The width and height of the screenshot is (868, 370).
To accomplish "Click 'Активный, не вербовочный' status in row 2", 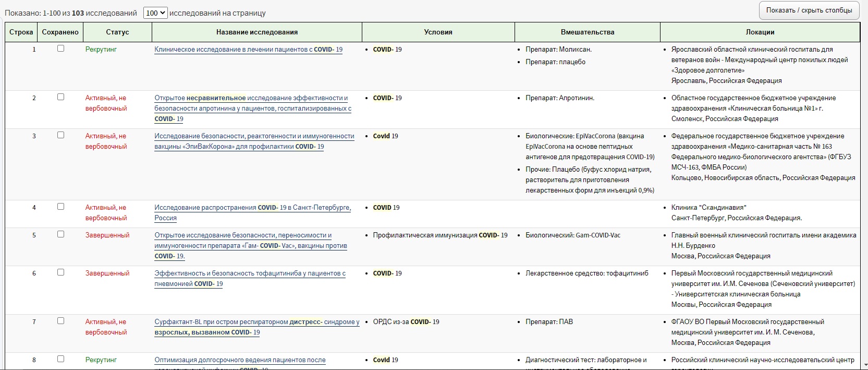I will coord(106,103).
